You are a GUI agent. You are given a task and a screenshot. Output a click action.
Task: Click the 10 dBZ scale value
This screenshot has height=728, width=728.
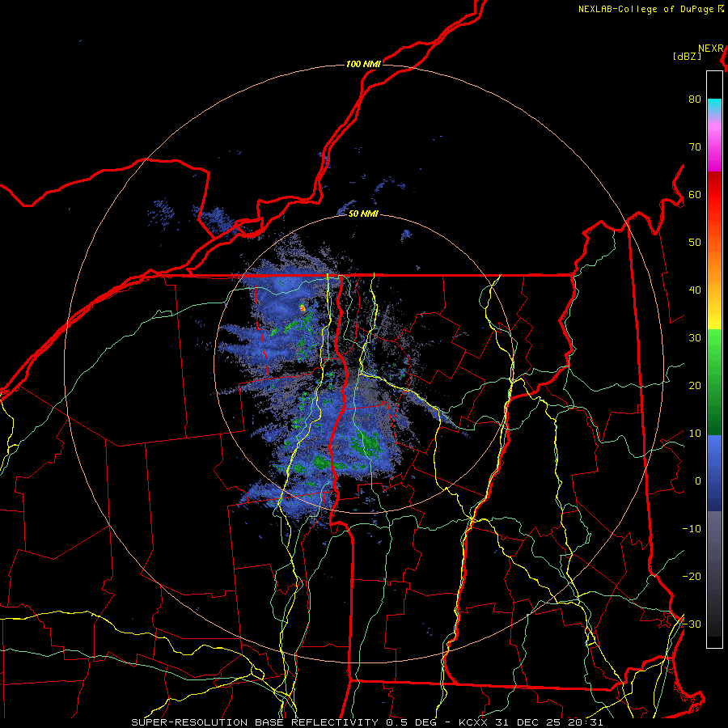(695, 434)
